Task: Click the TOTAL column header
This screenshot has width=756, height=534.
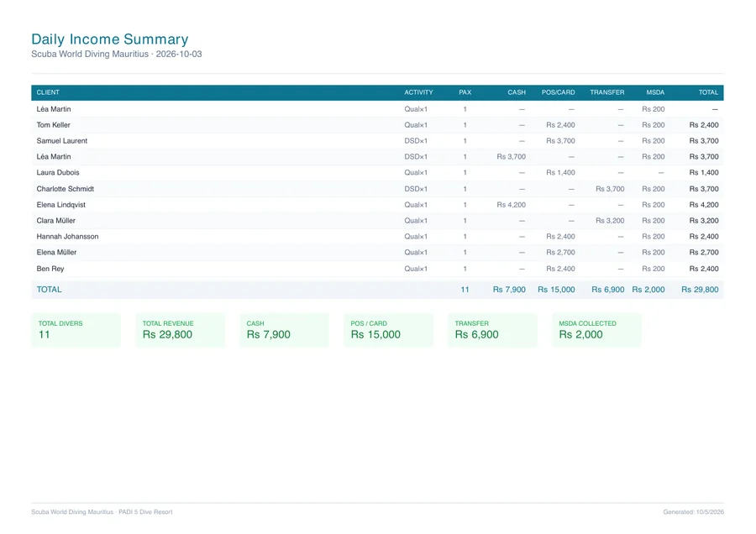Action: pos(708,92)
